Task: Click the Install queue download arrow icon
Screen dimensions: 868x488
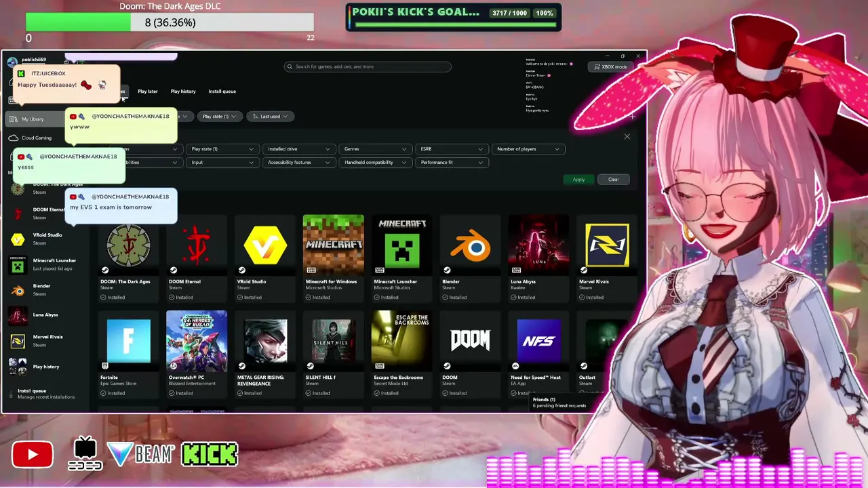Action: tap(12, 394)
